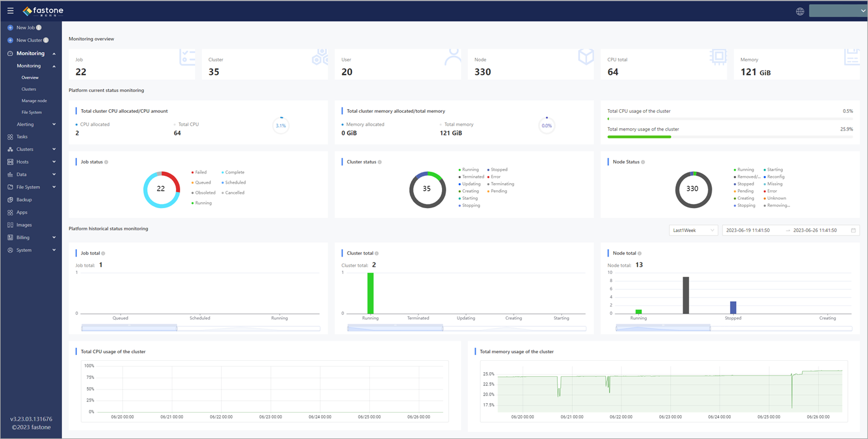The width and height of the screenshot is (868, 439).
Task: Click the New Cluster plus icon
Action: tap(10, 40)
